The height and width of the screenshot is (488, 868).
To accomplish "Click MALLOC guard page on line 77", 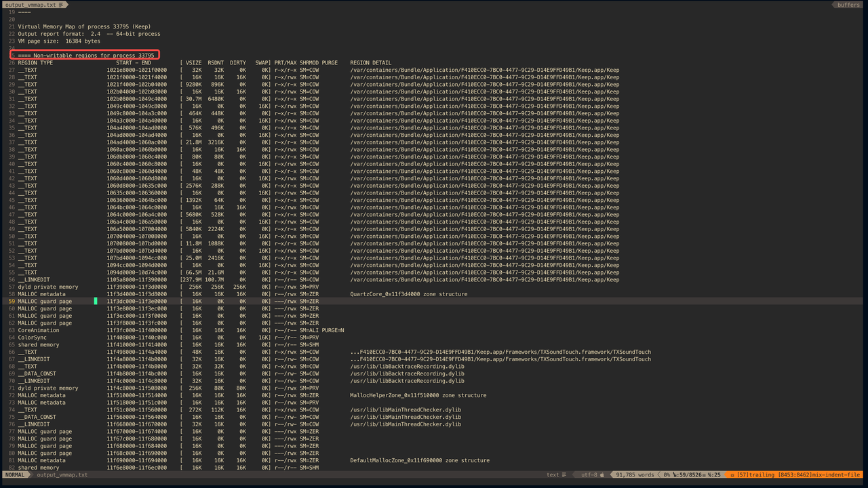I will [x=44, y=431].
